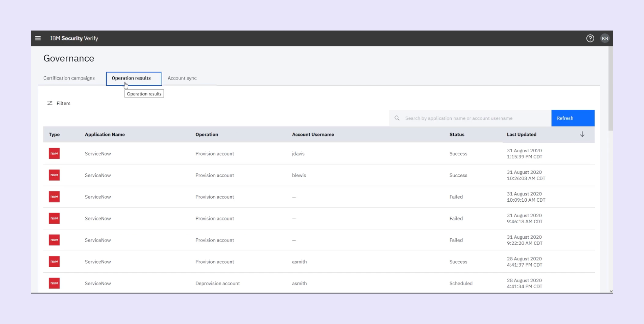The image size is (644, 324).
Task: Click ServiceNow icon in 9:22:20 AM row
Action: click(x=54, y=240)
